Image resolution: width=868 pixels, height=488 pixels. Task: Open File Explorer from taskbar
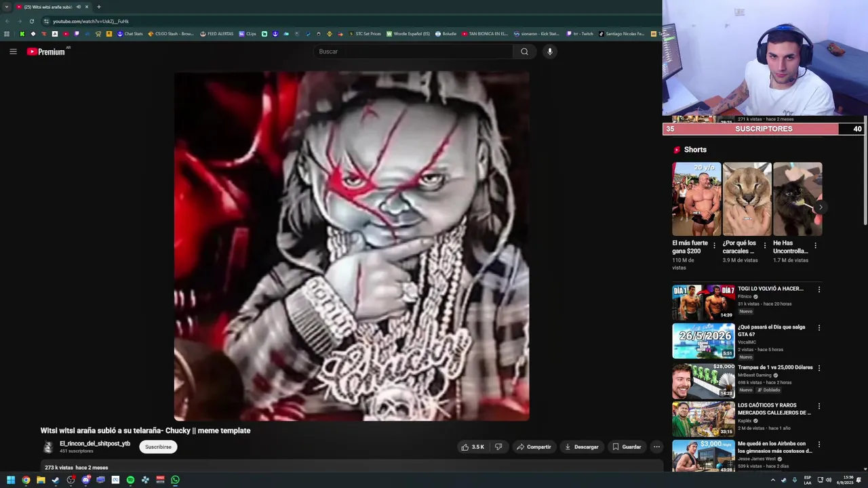point(41,480)
